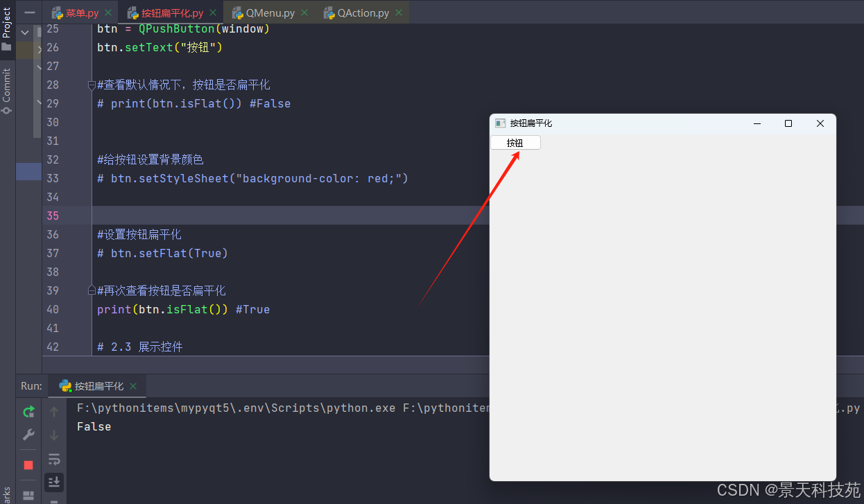Hide the Project panel with minus icon
The height and width of the screenshot is (504, 864).
tap(30, 12)
